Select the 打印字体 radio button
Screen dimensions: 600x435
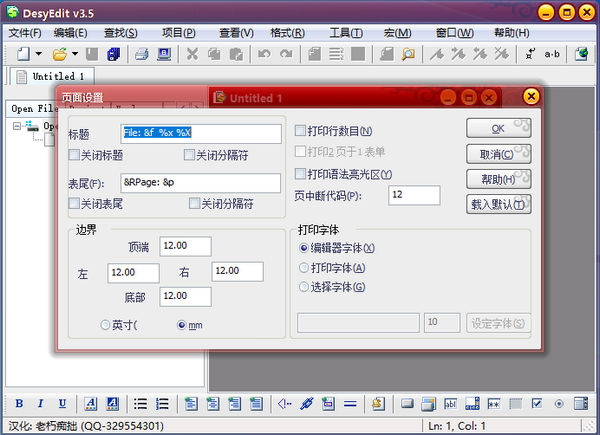pyautogui.click(x=305, y=268)
